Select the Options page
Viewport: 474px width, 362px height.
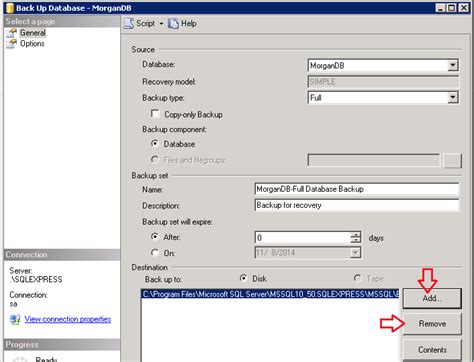point(32,44)
